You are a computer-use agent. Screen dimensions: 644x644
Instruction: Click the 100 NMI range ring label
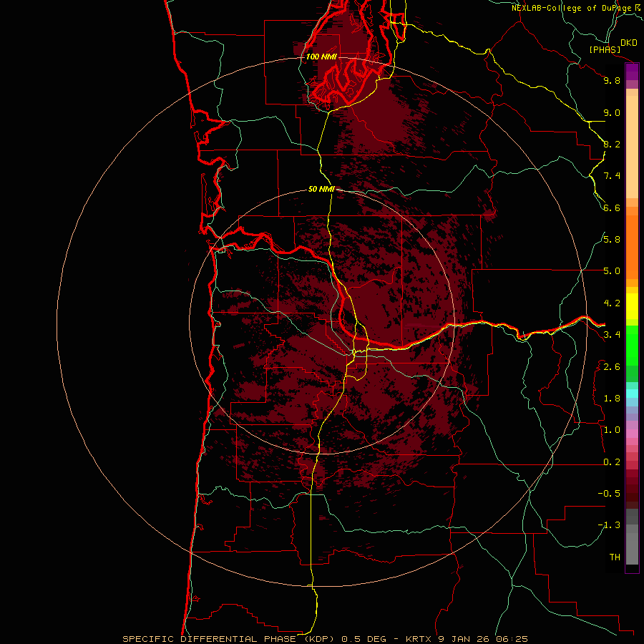[x=321, y=57]
